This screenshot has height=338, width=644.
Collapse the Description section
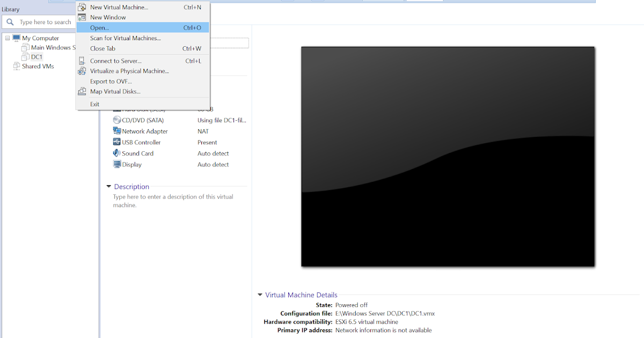click(108, 187)
